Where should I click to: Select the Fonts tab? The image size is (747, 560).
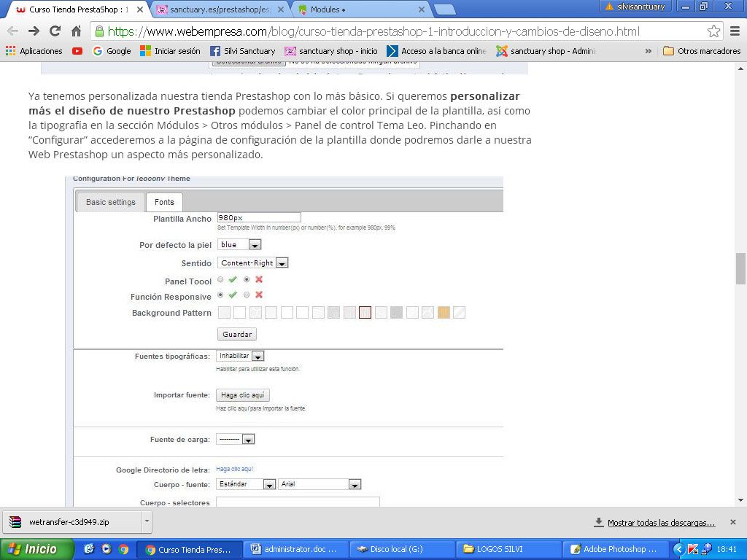(x=164, y=202)
